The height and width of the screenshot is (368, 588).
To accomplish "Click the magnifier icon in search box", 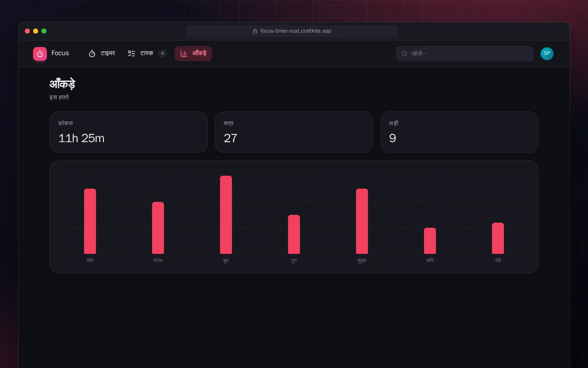I will tap(405, 54).
